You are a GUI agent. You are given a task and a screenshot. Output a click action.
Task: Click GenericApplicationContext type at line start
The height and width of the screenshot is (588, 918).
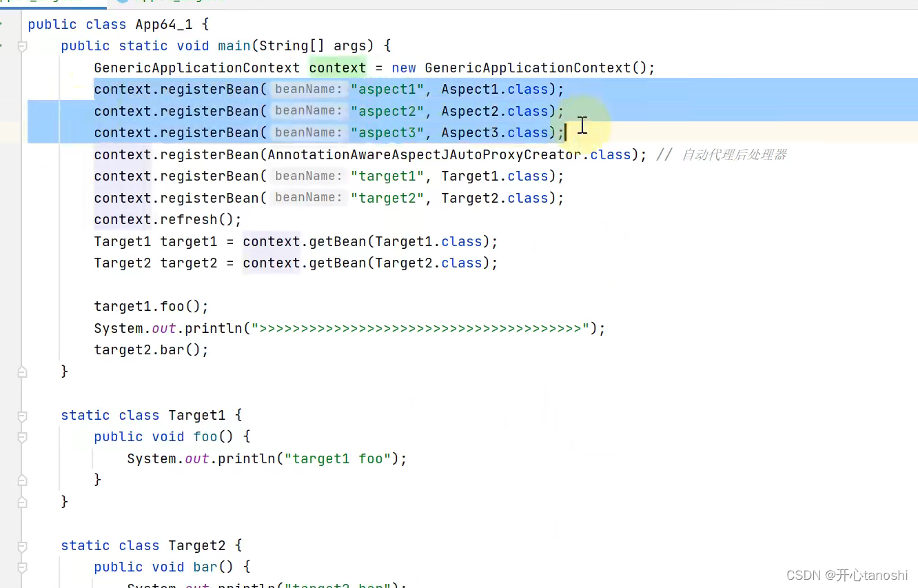tap(197, 68)
